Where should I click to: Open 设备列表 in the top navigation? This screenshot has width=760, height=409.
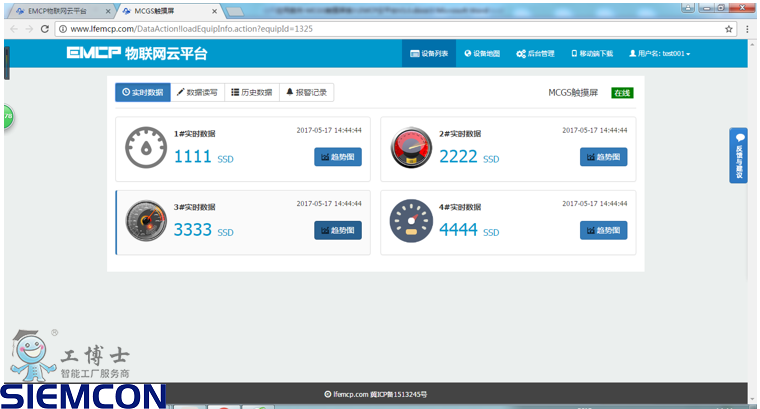tap(429, 53)
